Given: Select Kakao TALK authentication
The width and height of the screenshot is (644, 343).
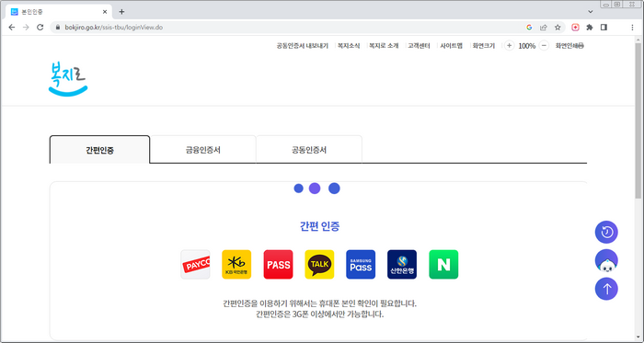Looking at the screenshot, I should 319,265.
